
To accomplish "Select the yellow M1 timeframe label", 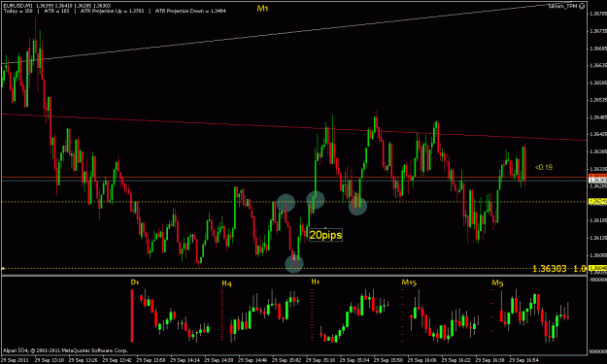I will click(262, 8).
